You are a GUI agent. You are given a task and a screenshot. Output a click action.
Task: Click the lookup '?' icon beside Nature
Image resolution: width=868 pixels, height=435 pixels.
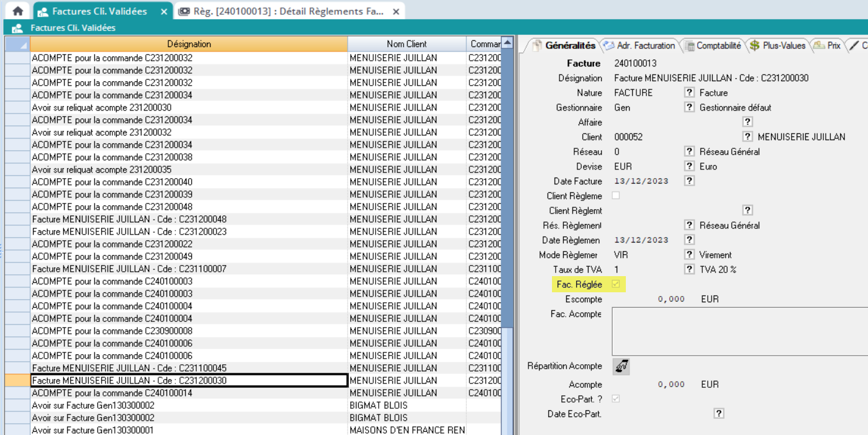pyautogui.click(x=689, y=92)
